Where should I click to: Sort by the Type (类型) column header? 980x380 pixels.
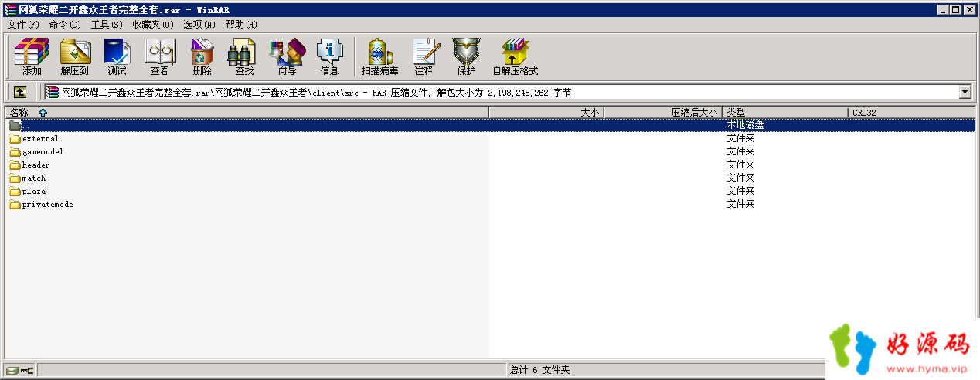(x=785, y=113)
